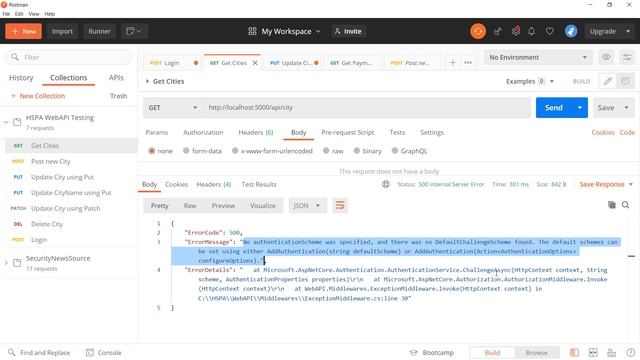Search within response body icon
Screen dimensions: 640x360
pyautogui.click(x=625, y=204)
